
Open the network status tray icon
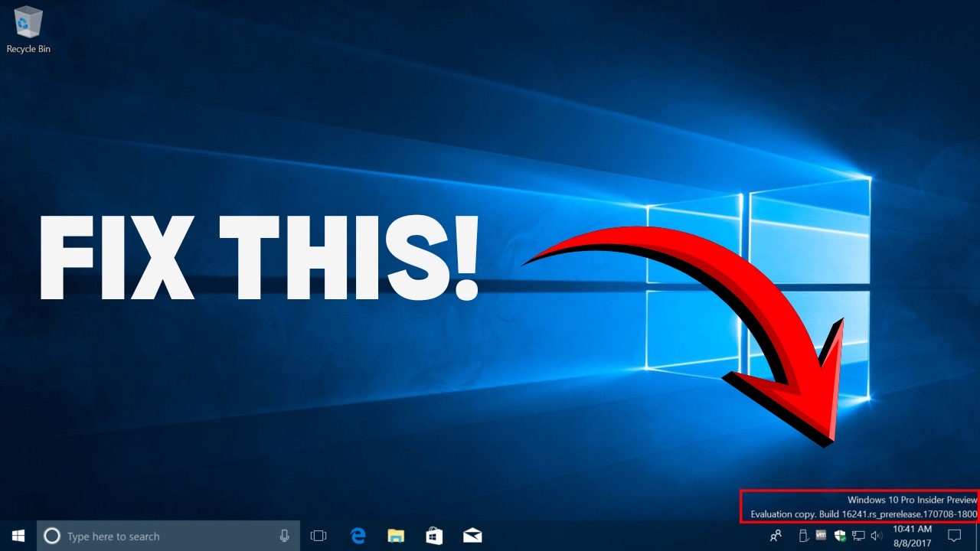coord(859,536)
